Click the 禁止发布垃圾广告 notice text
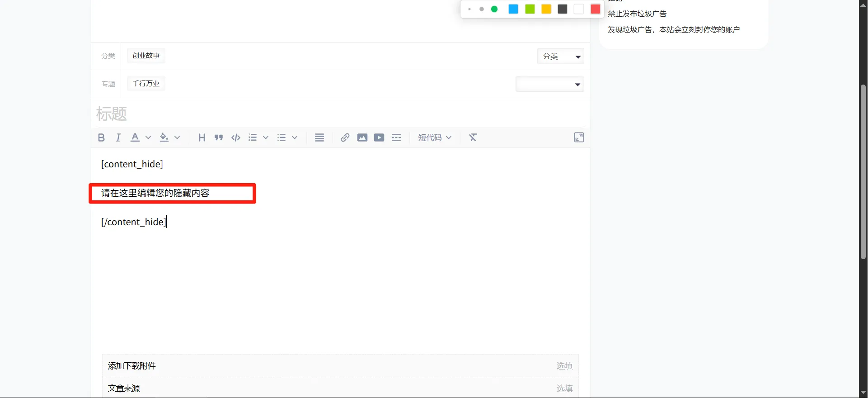Image resolution: width=868 pixels, height=398 pixels. 637,14
